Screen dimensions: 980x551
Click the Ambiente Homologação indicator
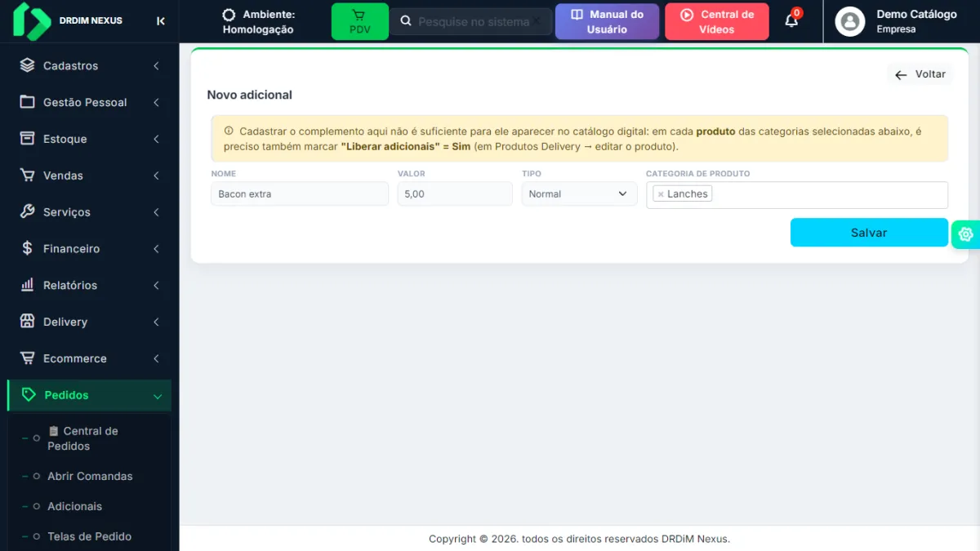[x=258, y=21]
